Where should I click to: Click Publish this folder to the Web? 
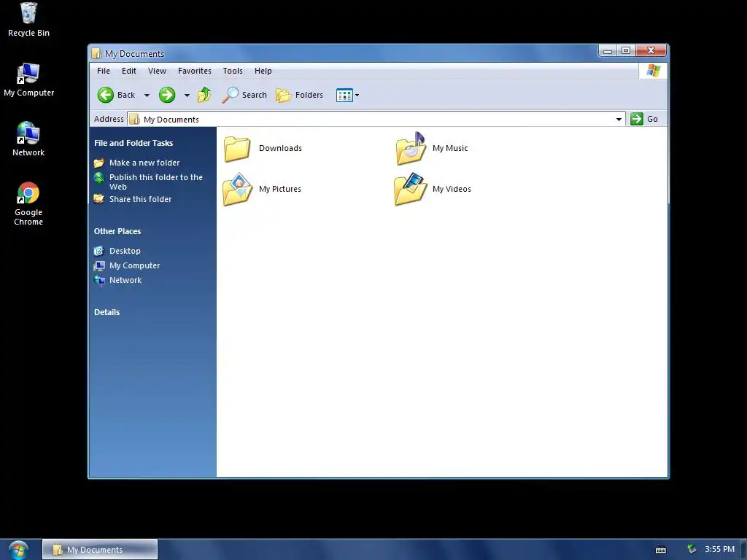click(156, 182)
